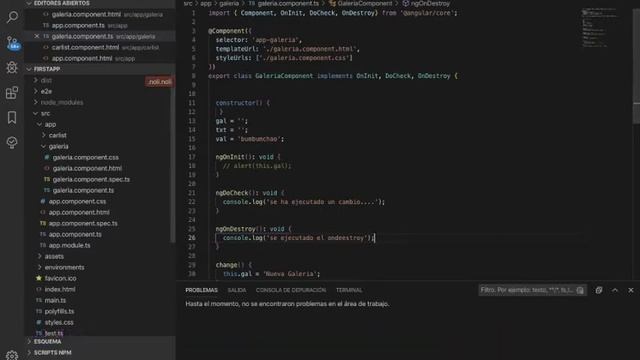
Task: Click GaleriaComponent in the breadcrumb
Action: coord(364,3)
